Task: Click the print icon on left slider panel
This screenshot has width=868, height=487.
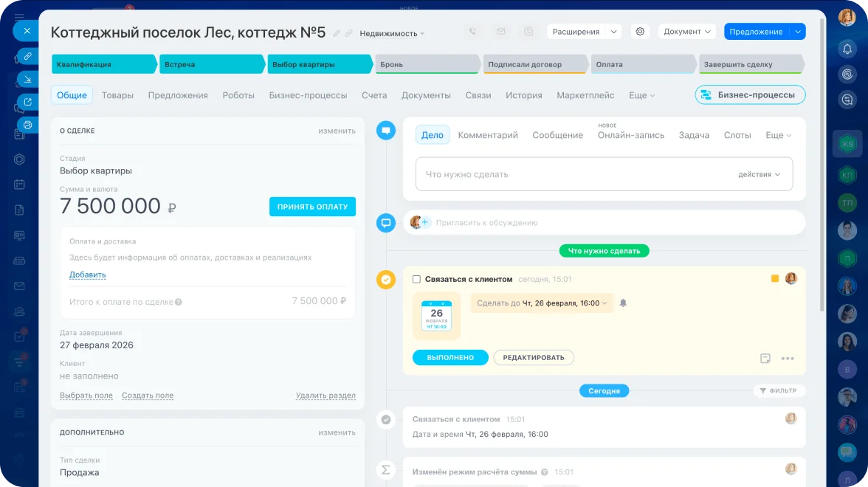Action: point(27,125)
